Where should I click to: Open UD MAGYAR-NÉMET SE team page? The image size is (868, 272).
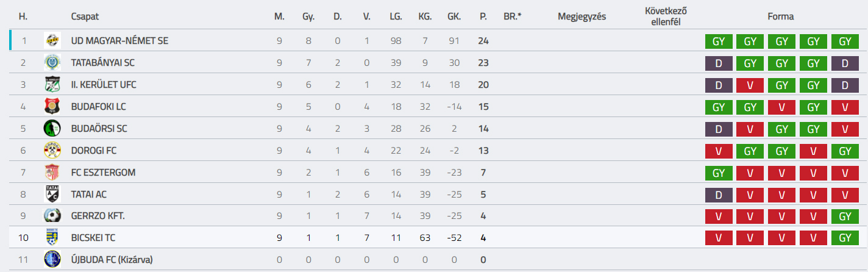coord(119,41)
